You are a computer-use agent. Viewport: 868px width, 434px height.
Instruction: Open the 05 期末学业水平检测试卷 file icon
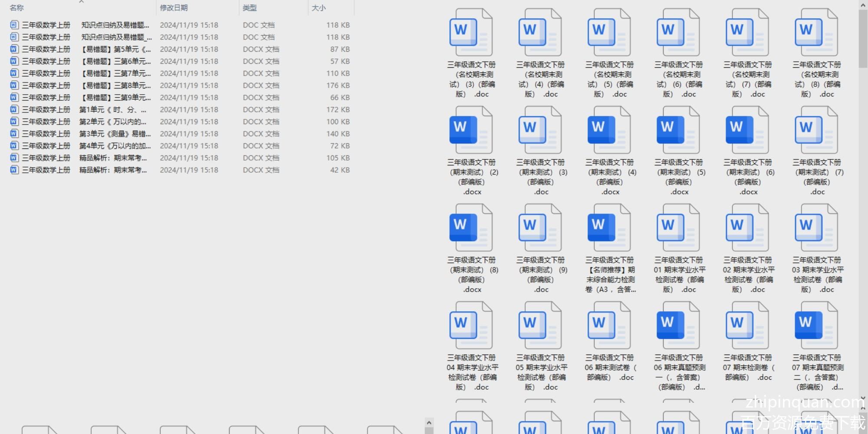(540, 325)
